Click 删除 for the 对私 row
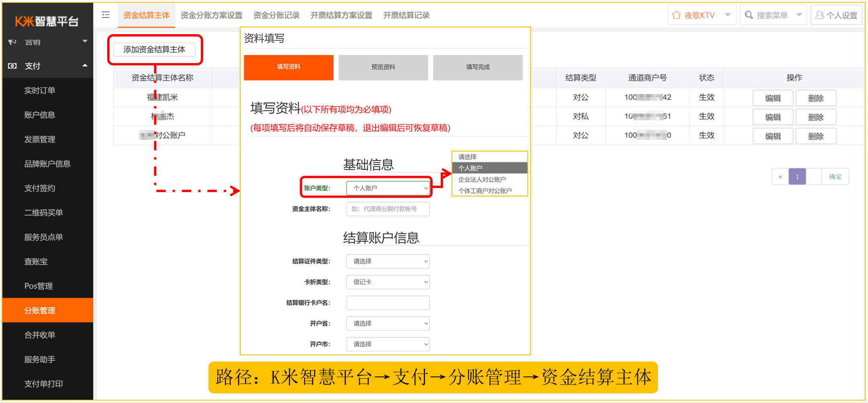868x403 pixels. (816, 117)
